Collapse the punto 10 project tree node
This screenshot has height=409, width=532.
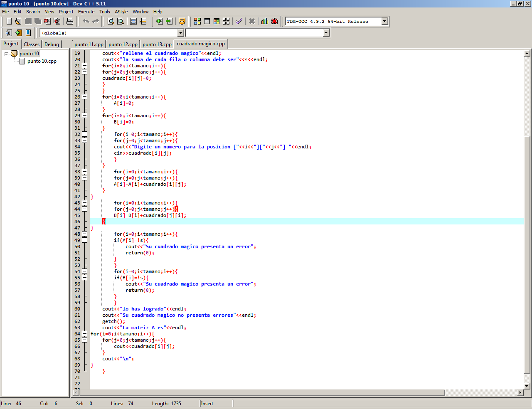[x=7, y=54]
